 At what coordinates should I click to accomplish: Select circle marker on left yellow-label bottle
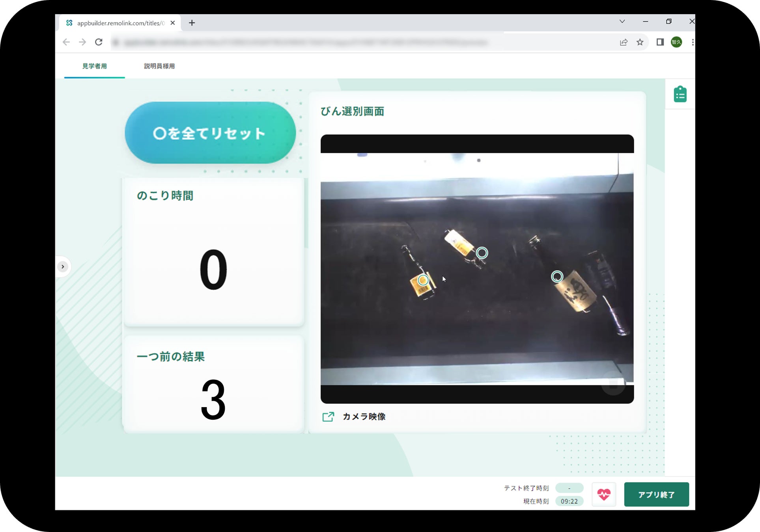(423, 280)
